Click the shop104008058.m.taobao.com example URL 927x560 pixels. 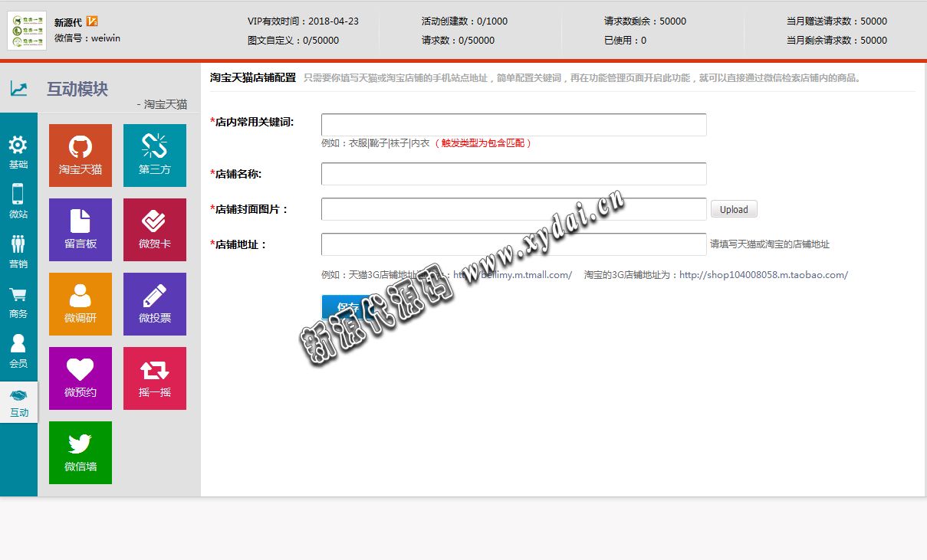[764, 275]
